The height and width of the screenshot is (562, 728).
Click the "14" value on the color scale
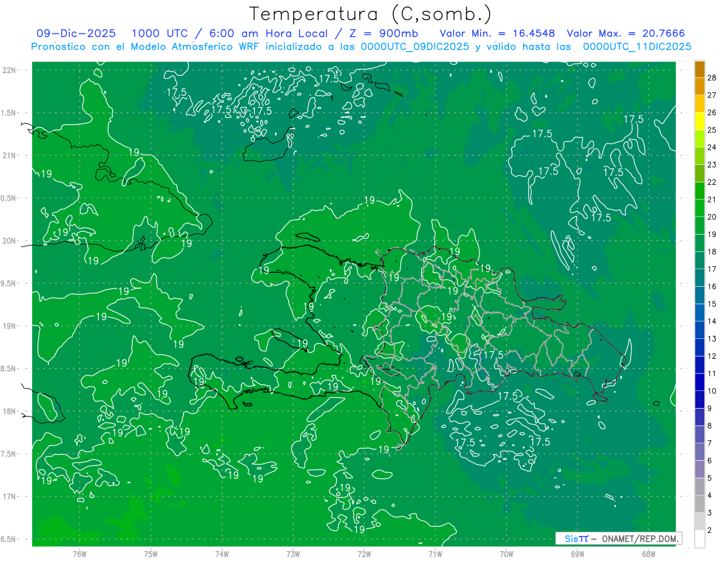pyautogui.click(x=712, y=321)
